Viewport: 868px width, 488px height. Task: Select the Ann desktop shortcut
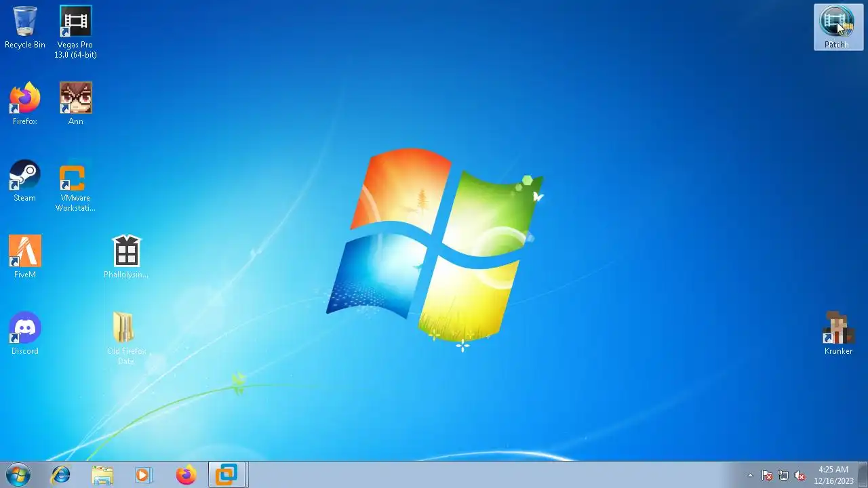(x=75, y=104)
